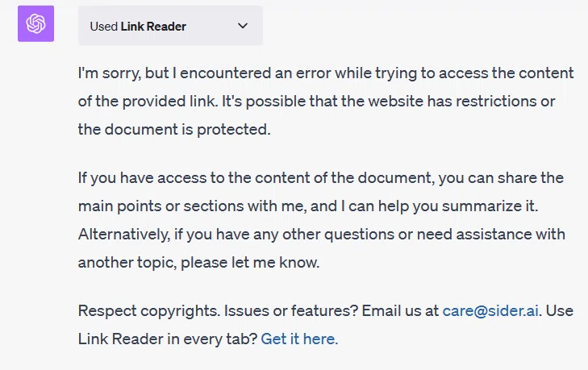588x370 pixels.
Task: Click the line starting with Alternatively
Action: [x=322, y=235]
